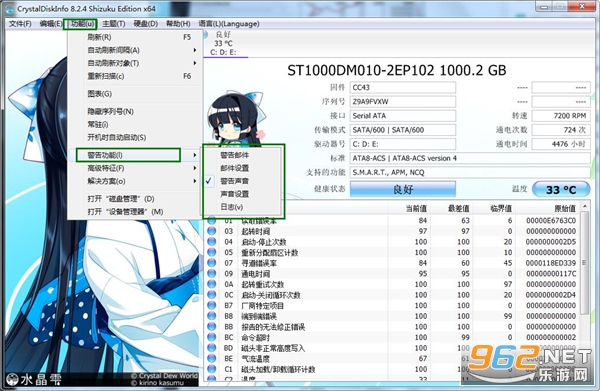Click the blue status orb for attribute B7
600x391 pixels.
[212, 305]
